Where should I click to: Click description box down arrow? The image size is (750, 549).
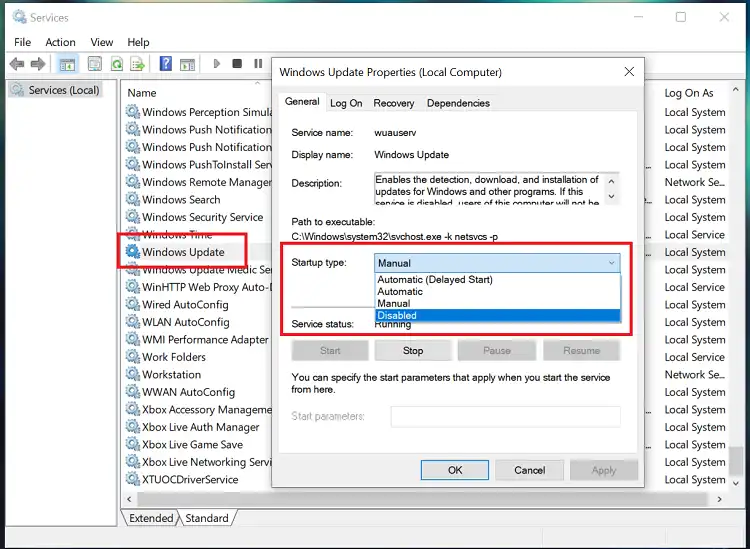(x=611, y=197)
